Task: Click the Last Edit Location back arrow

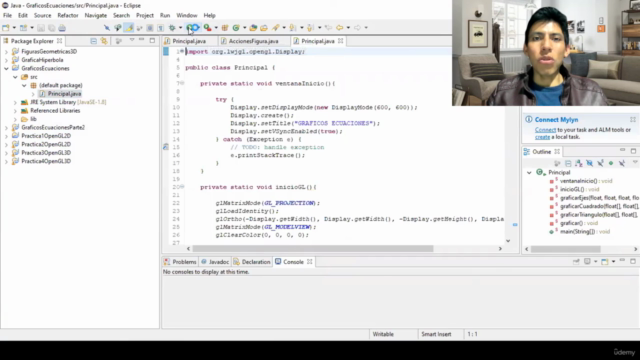Action: pyautogui.click(x=328, y=28)
